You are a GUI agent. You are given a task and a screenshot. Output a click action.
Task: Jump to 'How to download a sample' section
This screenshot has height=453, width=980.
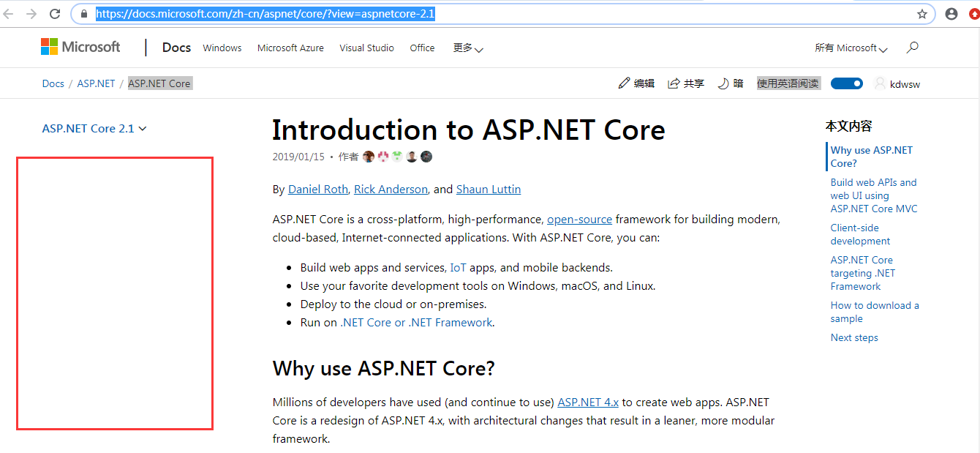tap(875, 312)
